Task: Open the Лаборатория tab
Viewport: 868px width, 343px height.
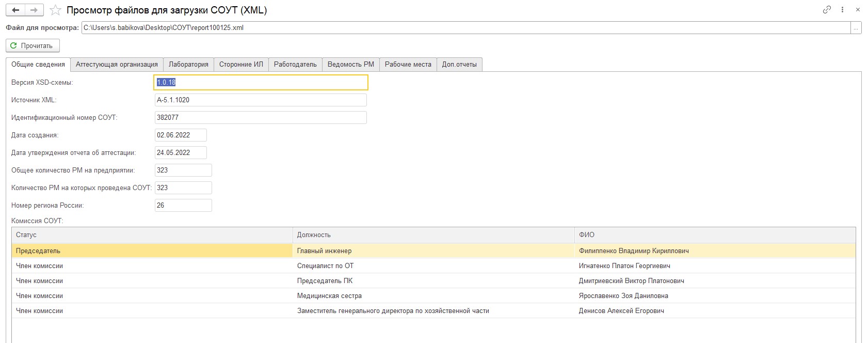Action: click(x=188, y=65)
